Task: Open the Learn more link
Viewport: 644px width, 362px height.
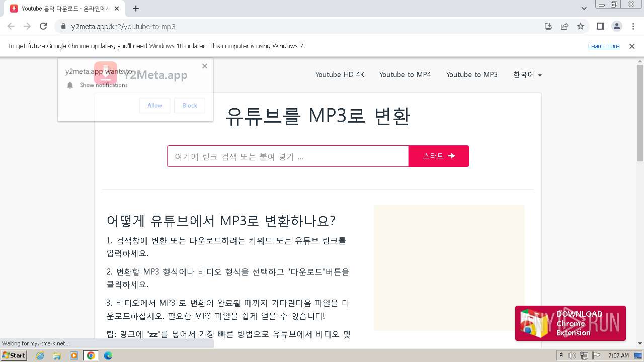Action: 604,46
